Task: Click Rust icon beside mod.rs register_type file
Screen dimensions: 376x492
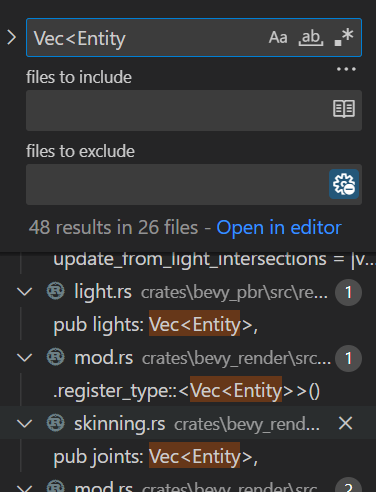Action: click(55, 357)
